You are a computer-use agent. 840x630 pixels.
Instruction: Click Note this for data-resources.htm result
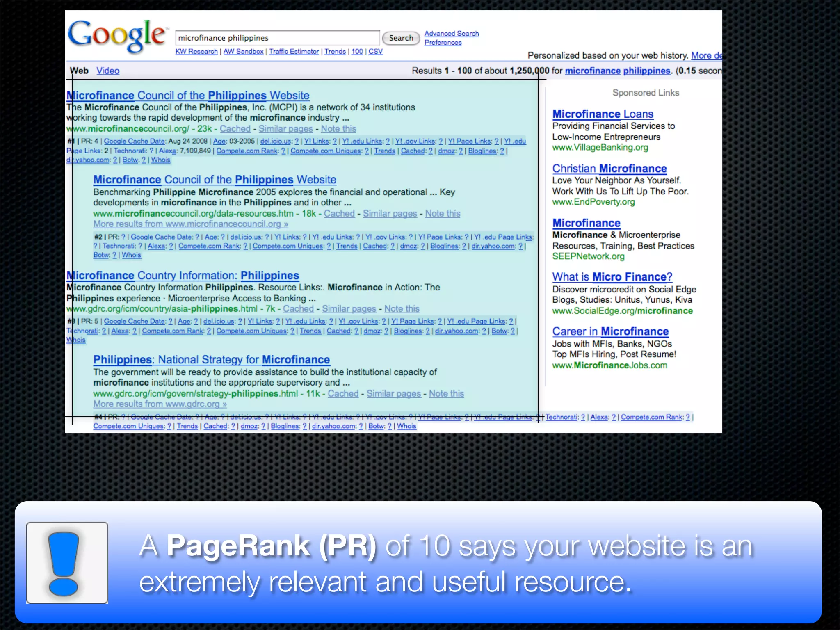point(443,213)
